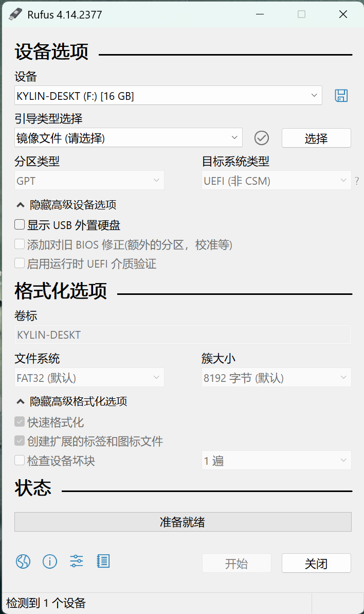Click the 选择 button to pick an image
Image resolution: width=364 pixels, height=614 pixels.
click(316, 138)
